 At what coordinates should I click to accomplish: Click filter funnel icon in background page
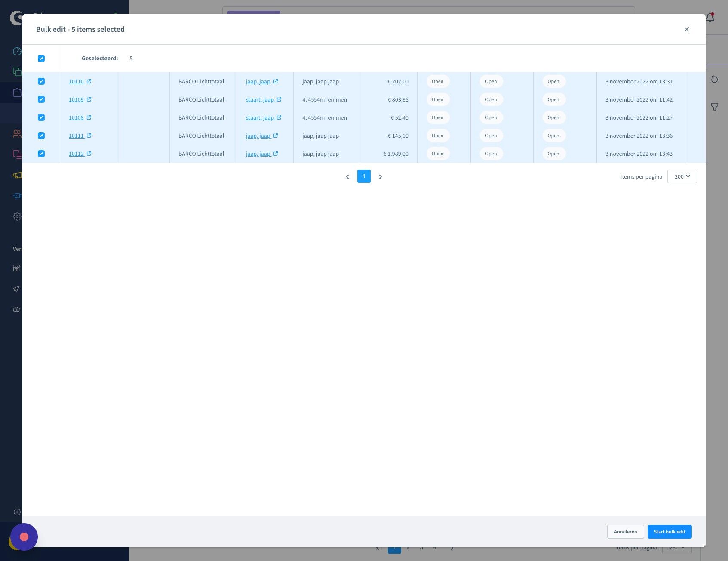pos(715,107)
